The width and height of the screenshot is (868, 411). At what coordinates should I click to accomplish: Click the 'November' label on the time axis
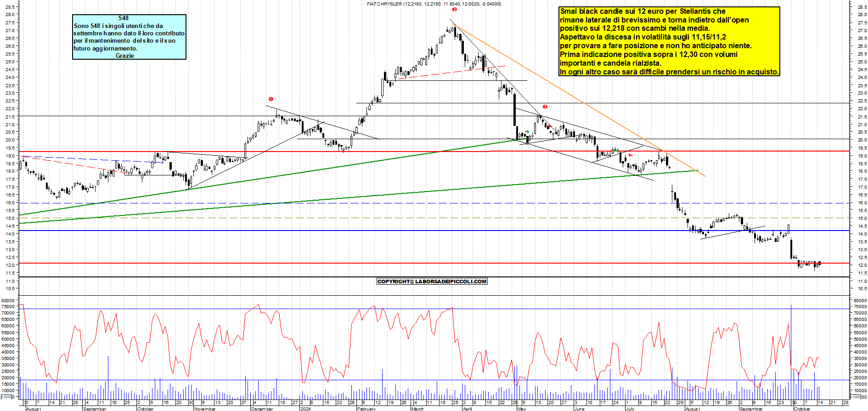205,409
